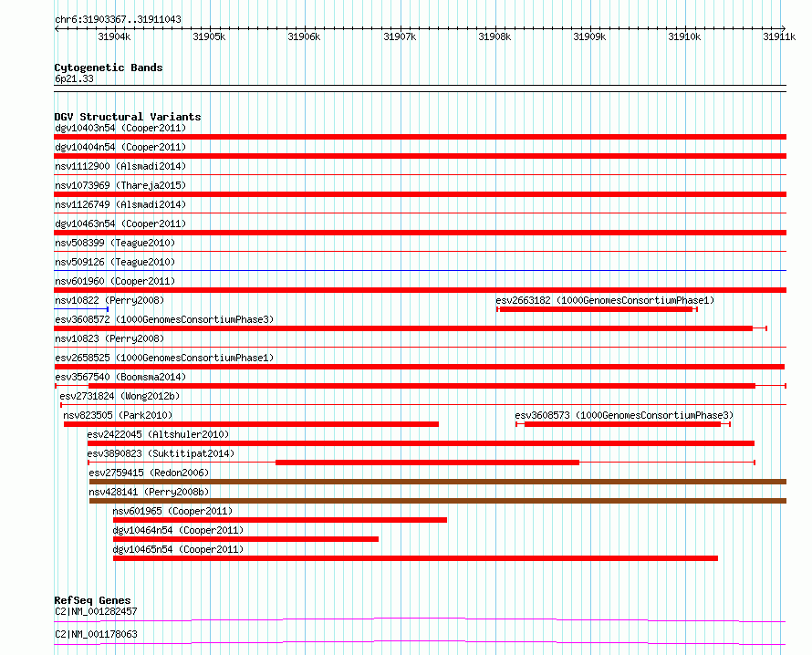Select the dgv10465n54 (Cooper2011) label
The height and width of the screenshot is (655, 812).
[x=178, y=549]
